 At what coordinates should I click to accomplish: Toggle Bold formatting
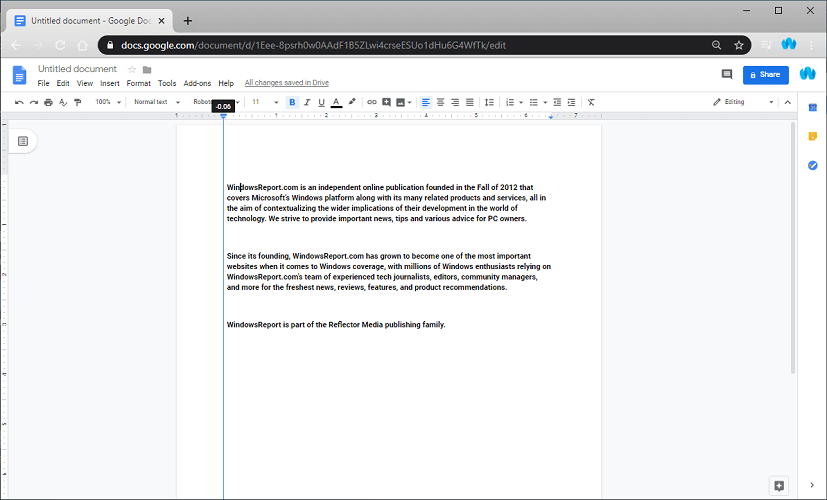coord(292,102)
